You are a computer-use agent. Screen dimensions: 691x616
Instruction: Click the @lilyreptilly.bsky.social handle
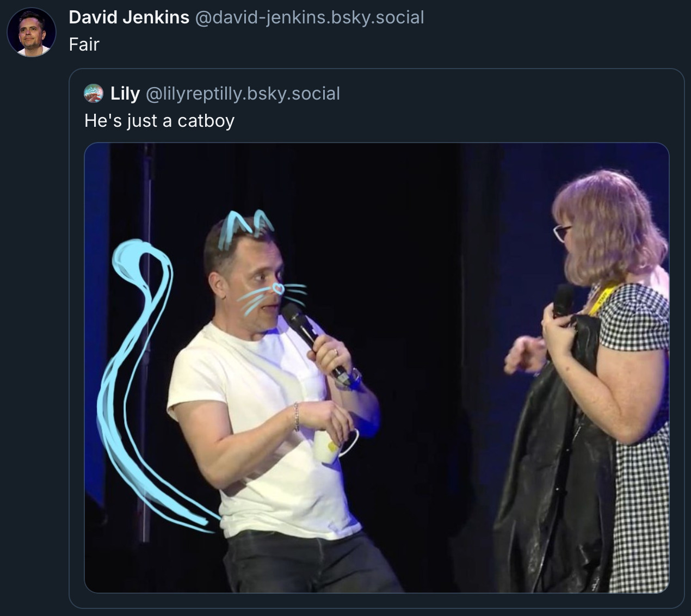pyautogui.click(x=242, y=94)
